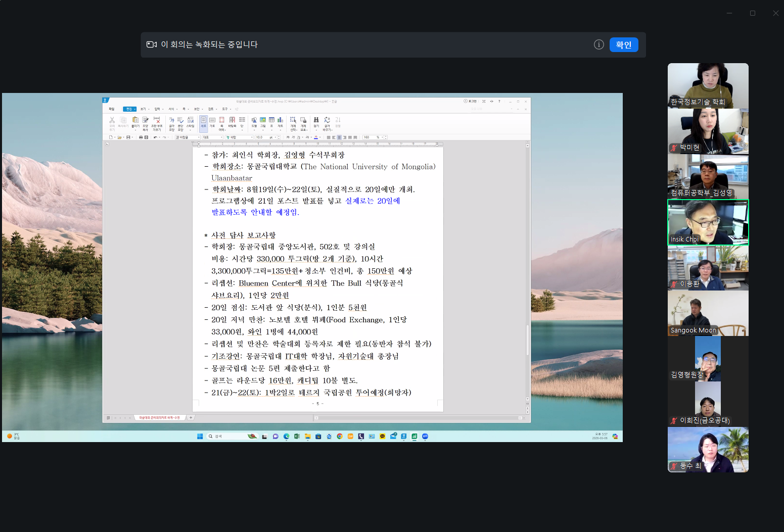Click the 차트 chart icon
This screenshot has height=532, width=784.
tap(280, 120)
